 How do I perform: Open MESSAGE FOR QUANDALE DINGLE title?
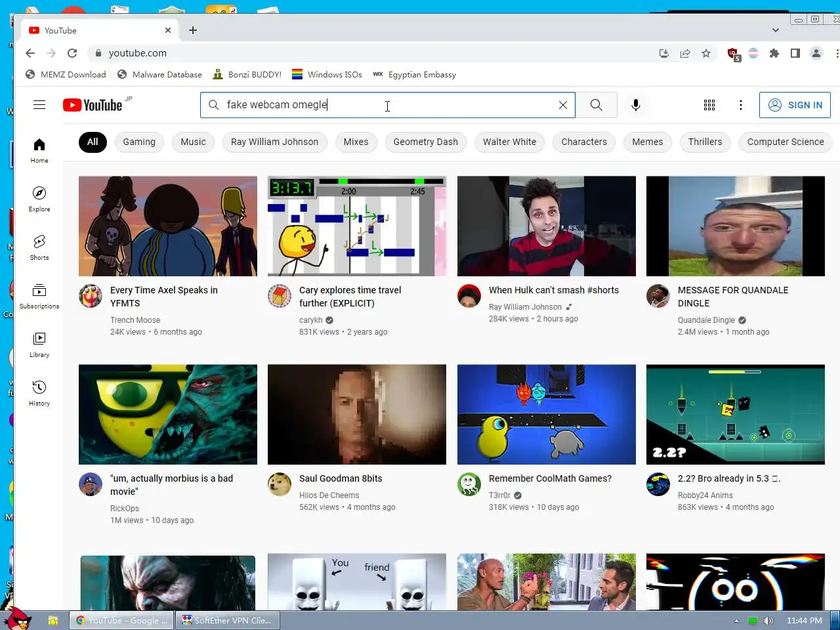pos(733,297)
